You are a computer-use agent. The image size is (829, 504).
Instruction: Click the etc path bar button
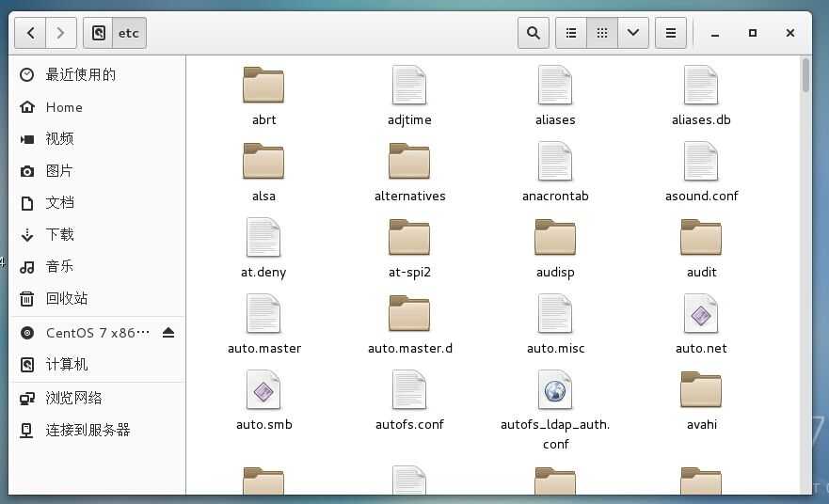coord(129,33)
